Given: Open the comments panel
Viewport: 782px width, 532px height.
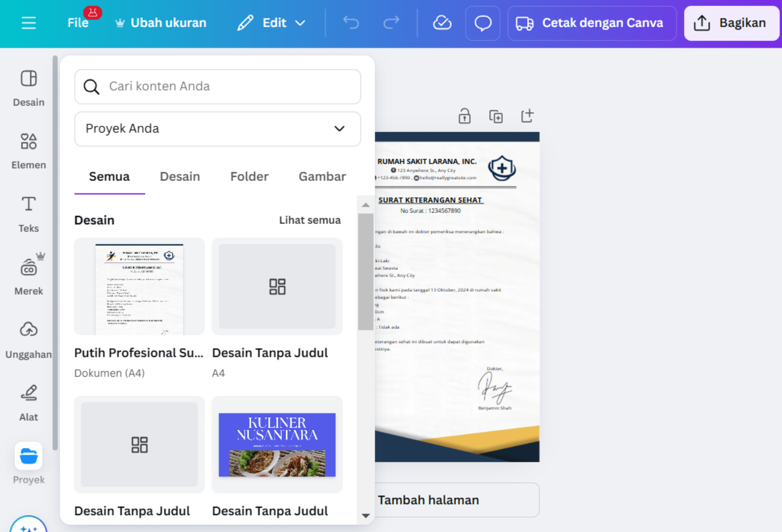Looking at the screenshot, I should [x=483, y=23].
